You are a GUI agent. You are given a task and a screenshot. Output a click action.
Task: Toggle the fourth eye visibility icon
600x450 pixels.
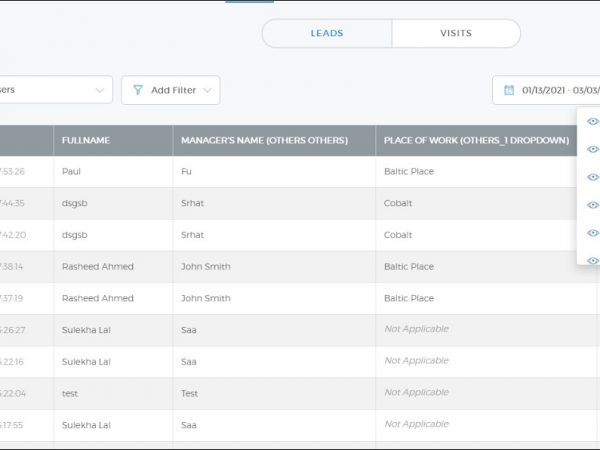[x=592, y=206]
